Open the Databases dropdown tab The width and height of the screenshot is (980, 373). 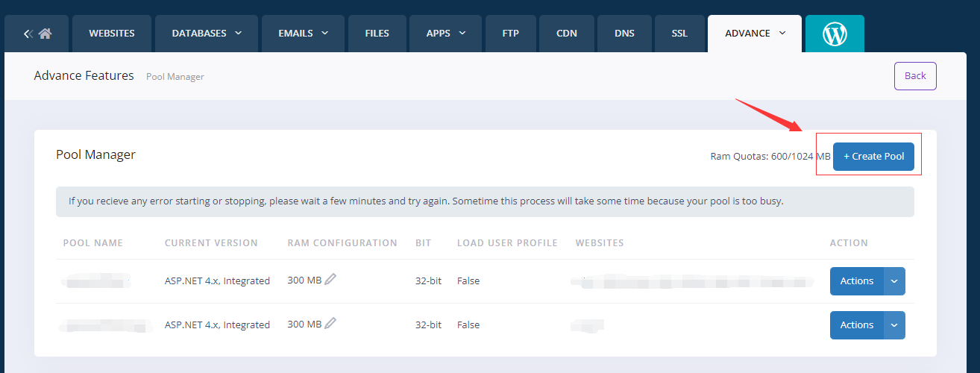(207, 34)
